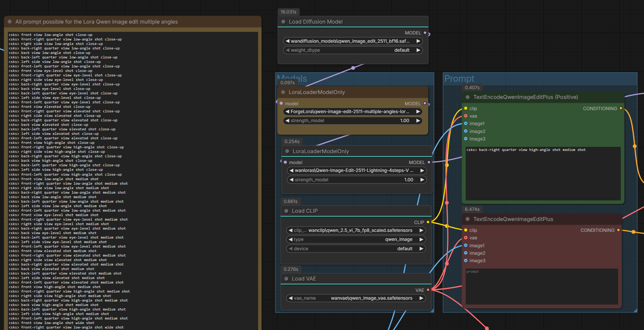Click the CLIP output port on Load CLIP

[x=428, y=222]
